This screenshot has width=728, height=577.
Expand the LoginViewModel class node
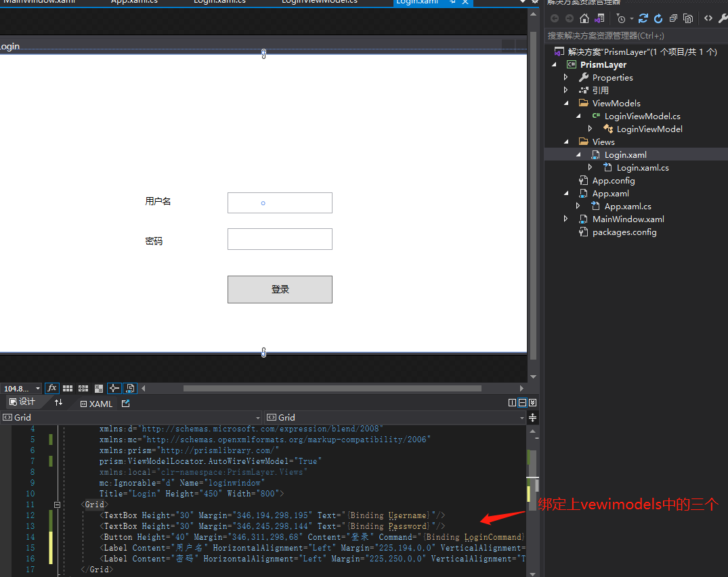pos(590,129)
